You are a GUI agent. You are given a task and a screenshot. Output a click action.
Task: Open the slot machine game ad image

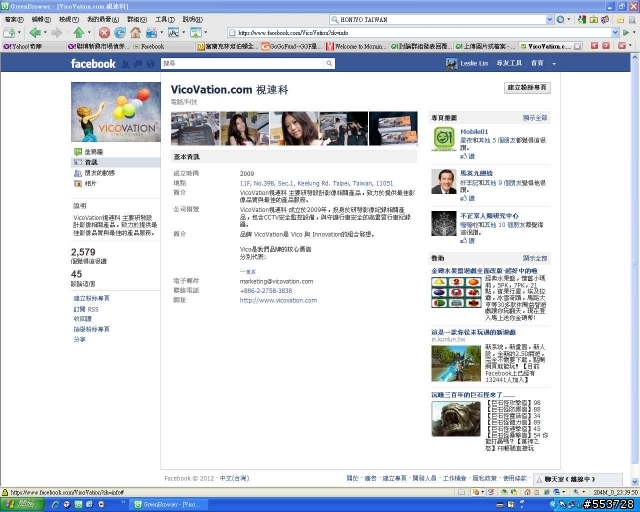[x=456, y=293]
